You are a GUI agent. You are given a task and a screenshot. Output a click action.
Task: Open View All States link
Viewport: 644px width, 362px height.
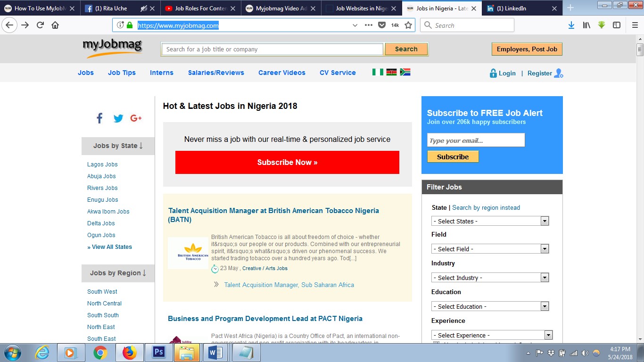point(109,247)
